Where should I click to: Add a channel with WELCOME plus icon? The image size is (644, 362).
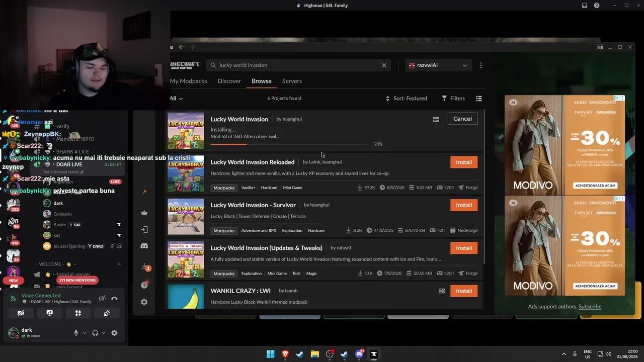[x=119, y=264]
